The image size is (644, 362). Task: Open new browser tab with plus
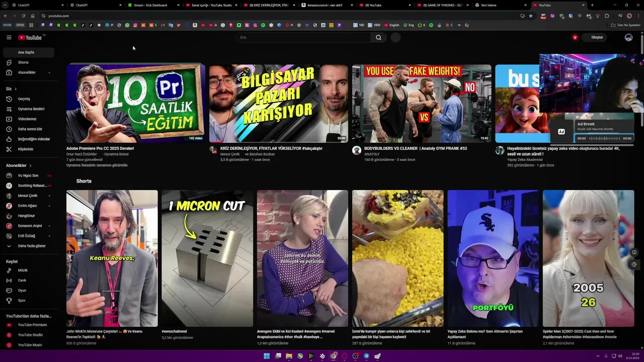click(592, 5)
